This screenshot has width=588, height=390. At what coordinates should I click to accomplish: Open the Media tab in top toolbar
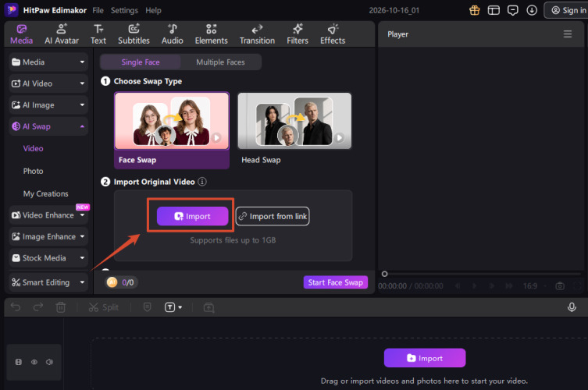point(21,34)
